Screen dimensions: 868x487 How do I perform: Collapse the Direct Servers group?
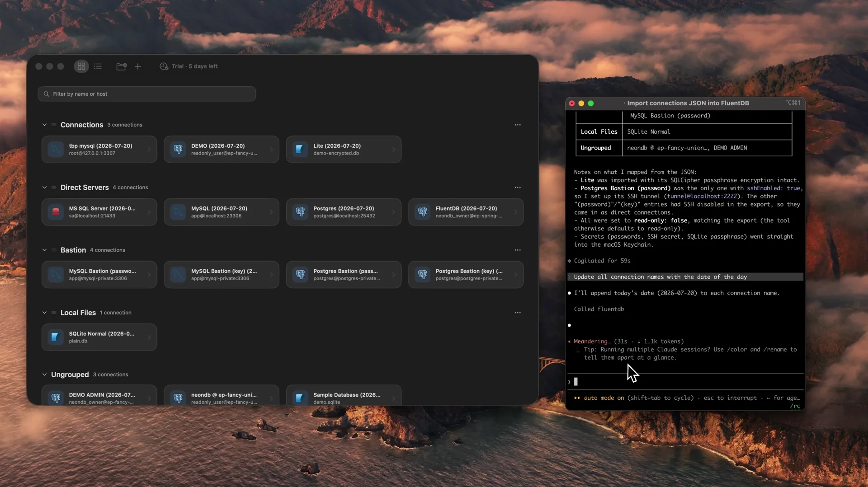(x=44, y=187)
